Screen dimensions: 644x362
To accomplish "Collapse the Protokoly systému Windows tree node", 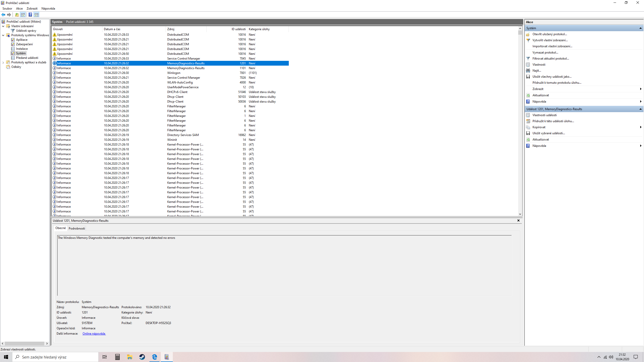I will pyautogui.click(x=3, y=35).
